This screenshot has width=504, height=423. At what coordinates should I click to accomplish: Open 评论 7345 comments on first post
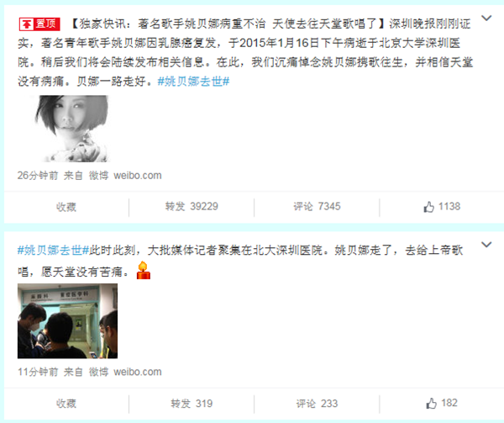click(x=317, y=207)
